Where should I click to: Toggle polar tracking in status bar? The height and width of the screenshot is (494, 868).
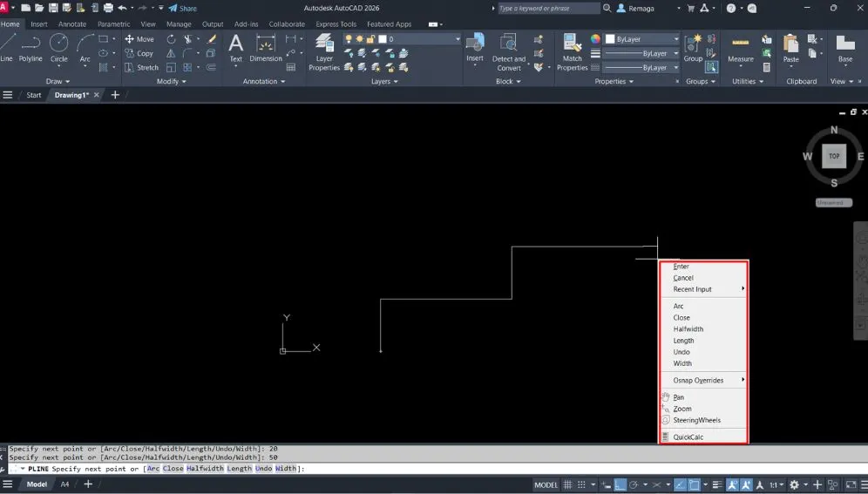tap(635, 484)
